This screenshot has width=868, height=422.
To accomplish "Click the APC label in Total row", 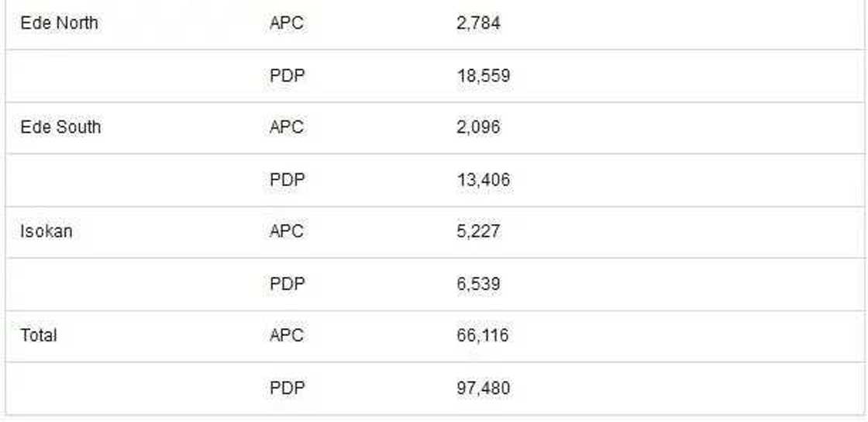I will click(x=287, y=335).
